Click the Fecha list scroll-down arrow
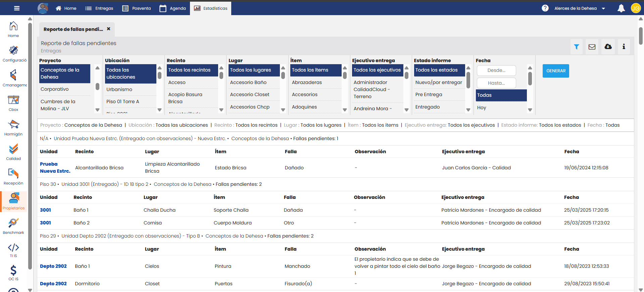This screenshot has width=644, height=292. [x=530, y=110]
